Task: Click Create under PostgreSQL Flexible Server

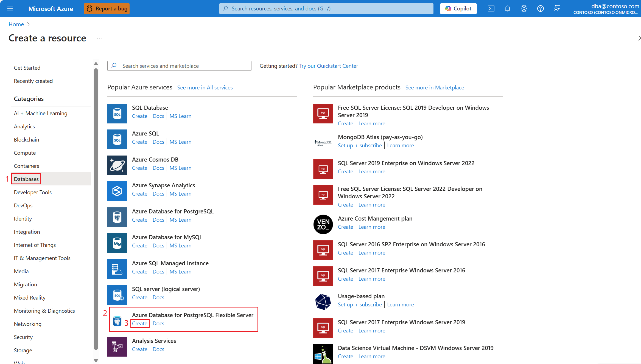Action: (140, 323)
